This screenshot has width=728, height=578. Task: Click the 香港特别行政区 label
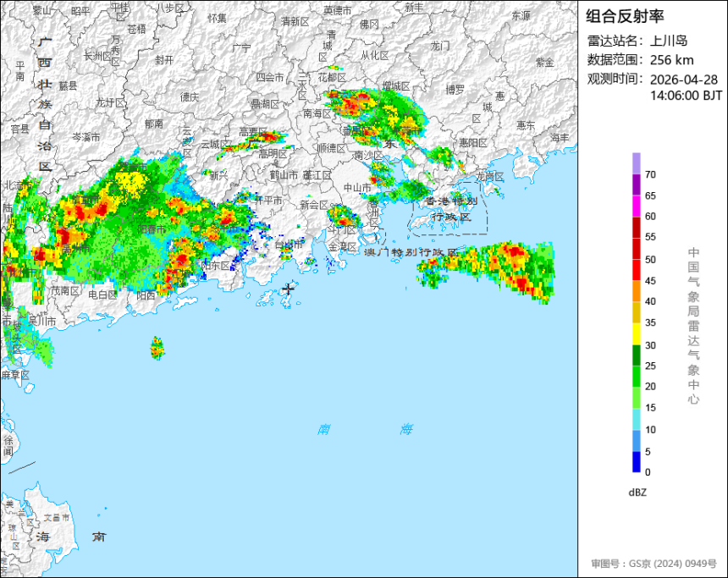click(451, 209)
